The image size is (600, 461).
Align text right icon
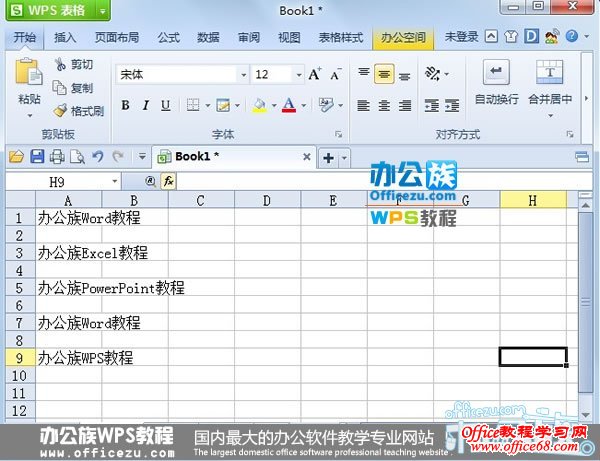405,105
